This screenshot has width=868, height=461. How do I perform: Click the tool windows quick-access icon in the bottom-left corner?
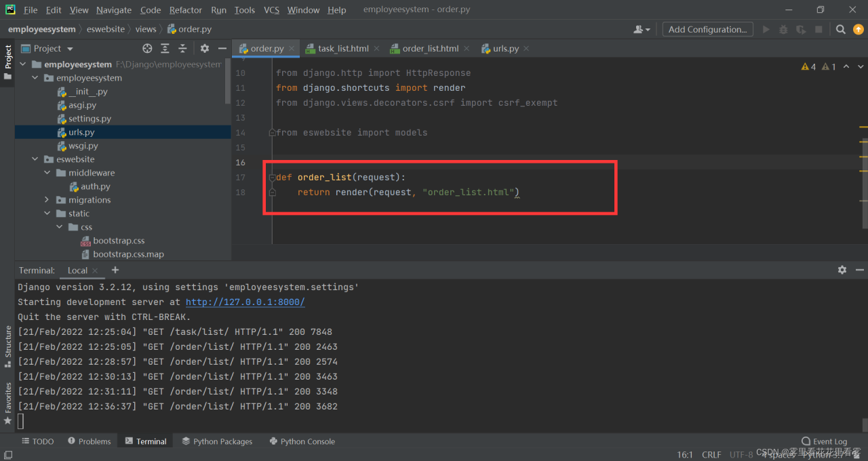[x=7, y=456]
